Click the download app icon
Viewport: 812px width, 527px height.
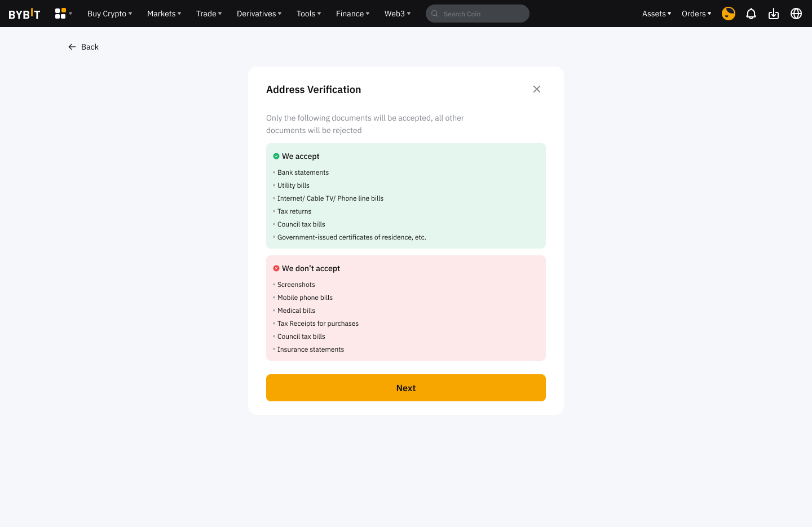coord(774,14)
